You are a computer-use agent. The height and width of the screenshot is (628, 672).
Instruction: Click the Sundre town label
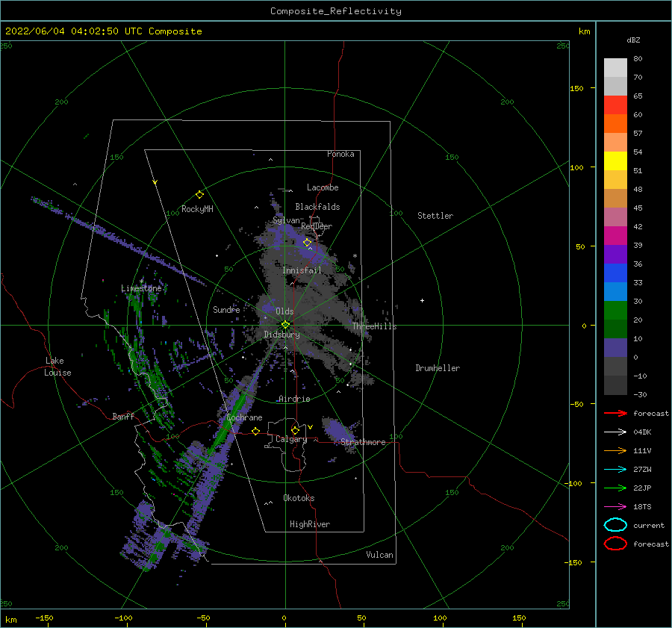[x=226, y=309]
